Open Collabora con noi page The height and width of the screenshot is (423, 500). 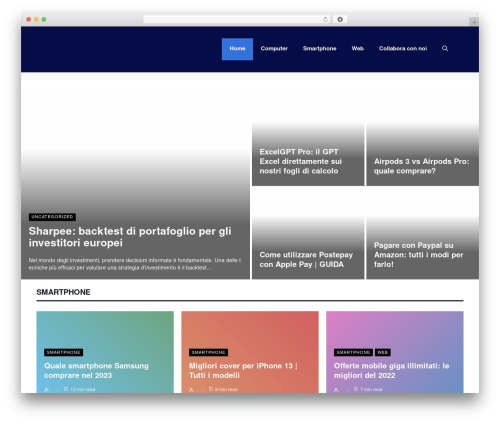pos(403,49)
